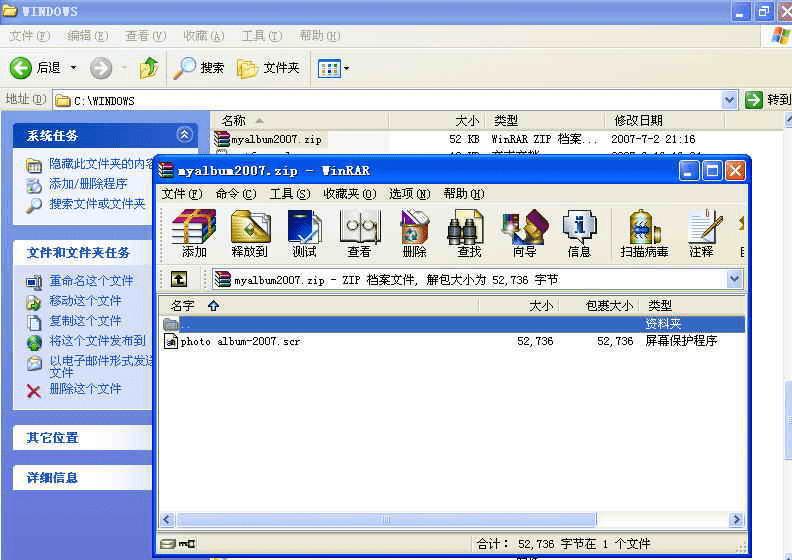792x560 pixels.
Task: Open the WinRAR Options (选项) menu
Action: point(409,194)
